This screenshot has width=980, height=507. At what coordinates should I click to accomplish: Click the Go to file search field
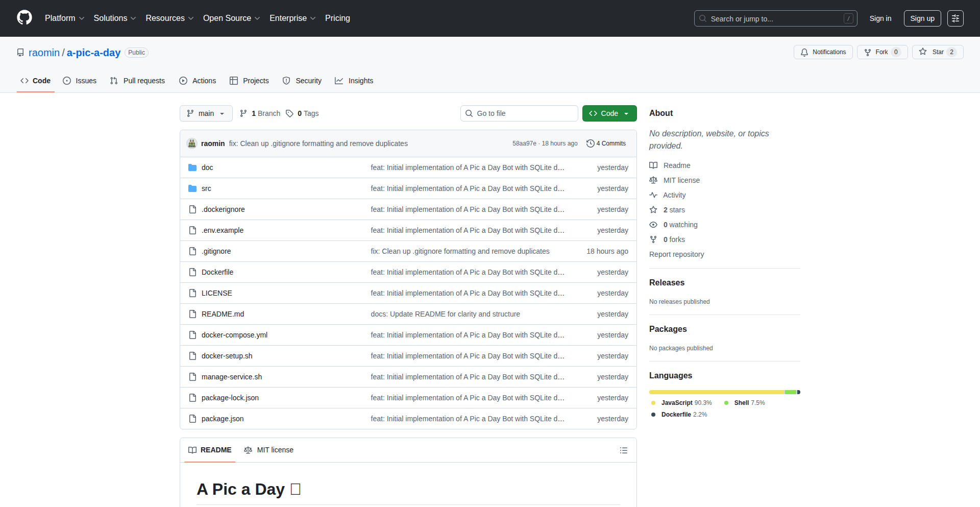tap(519, 113)
